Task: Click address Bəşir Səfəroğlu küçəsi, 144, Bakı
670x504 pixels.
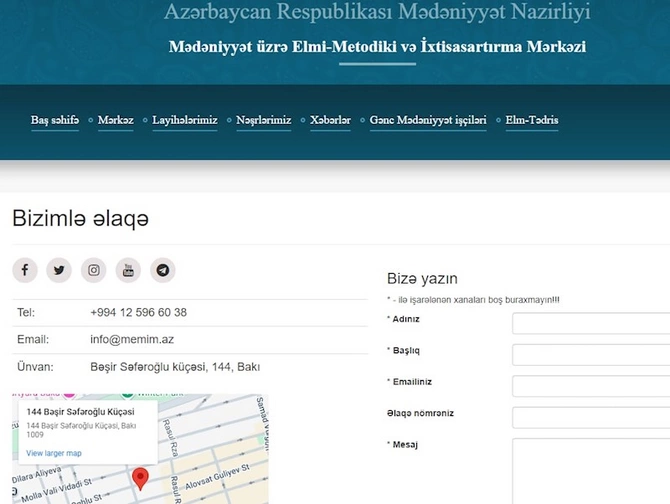Action: (x=175, y=367)
